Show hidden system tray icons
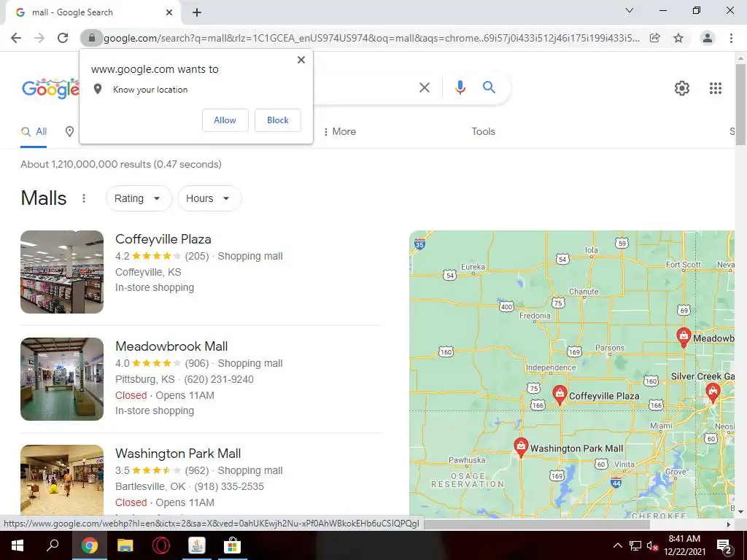747x560 pixels. (x=617, y=545)
